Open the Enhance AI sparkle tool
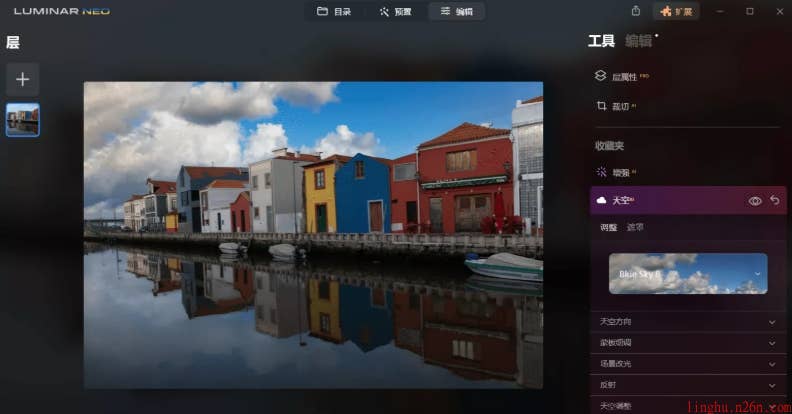792x414 pixels. (600, 172)
